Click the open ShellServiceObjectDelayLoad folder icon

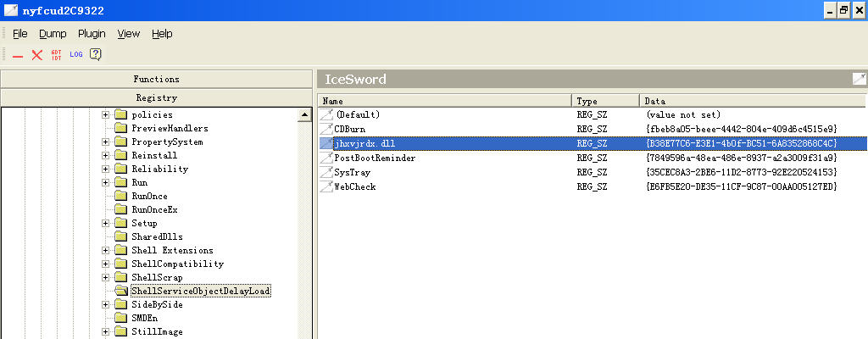[120, 291]
